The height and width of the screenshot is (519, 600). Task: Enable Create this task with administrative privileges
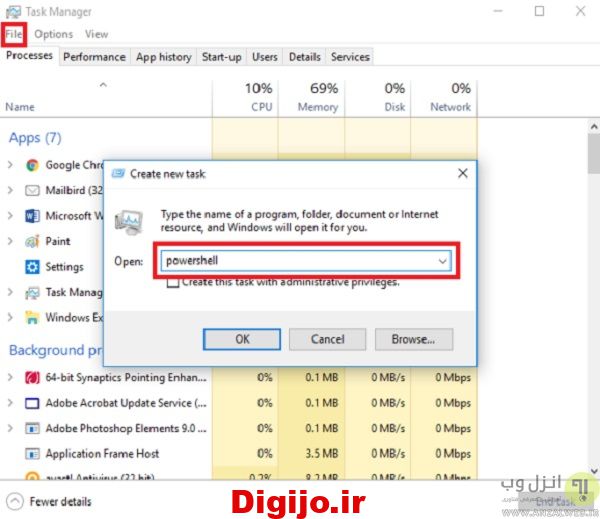point(173,283)
